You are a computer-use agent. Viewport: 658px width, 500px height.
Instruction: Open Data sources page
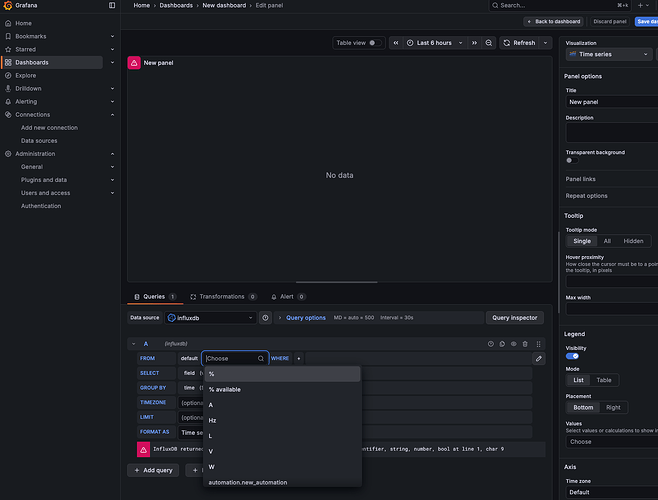click(39, 141)
